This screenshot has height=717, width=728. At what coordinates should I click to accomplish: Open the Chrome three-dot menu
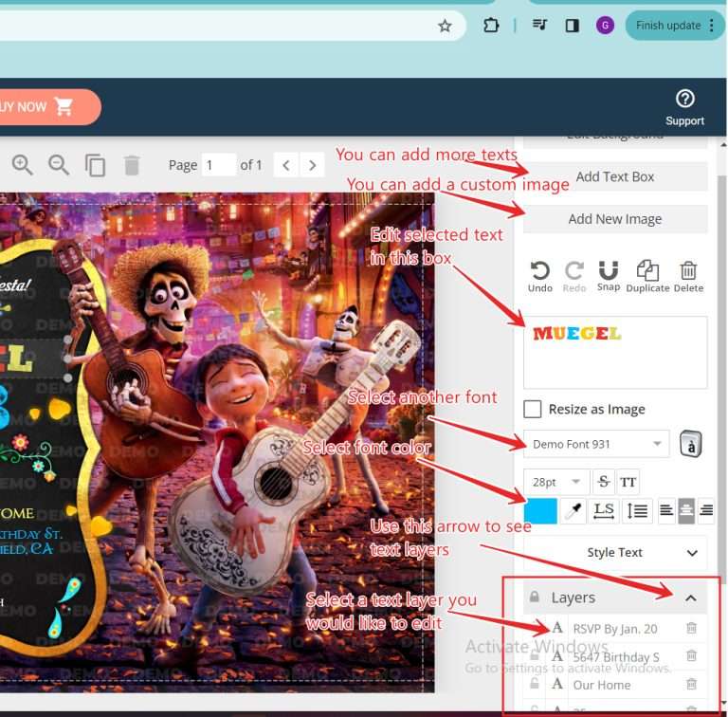(712, 26)
